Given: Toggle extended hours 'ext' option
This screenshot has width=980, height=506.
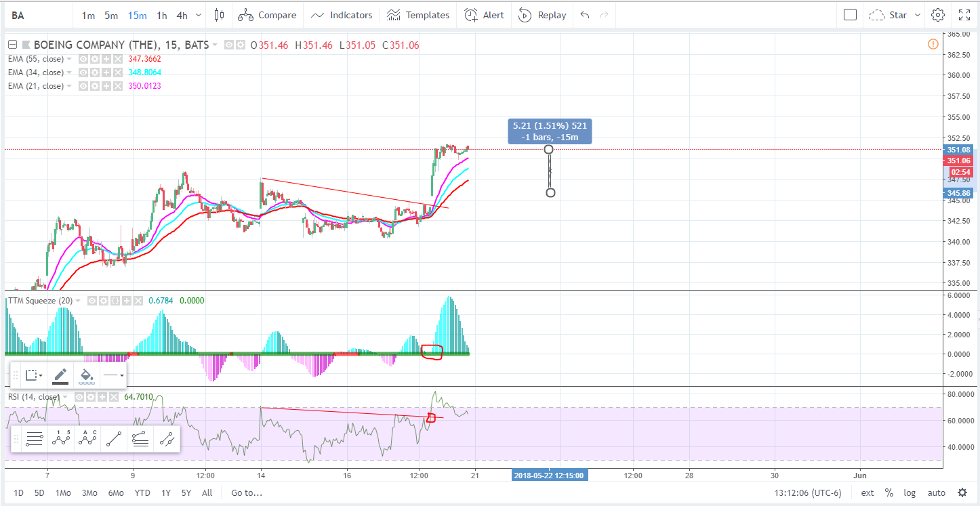Looking at the screenshot, I should [x=867, y=492].
